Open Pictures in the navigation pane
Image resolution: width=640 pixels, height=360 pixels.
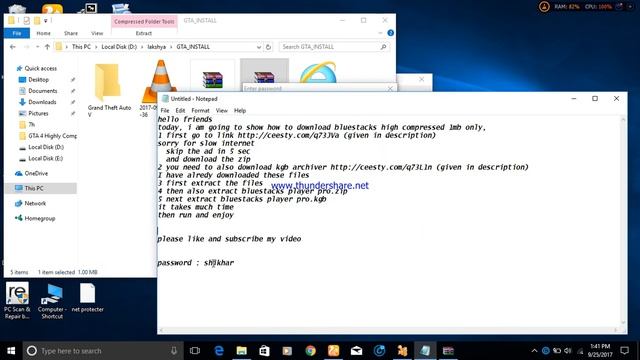tap(38, 113)
